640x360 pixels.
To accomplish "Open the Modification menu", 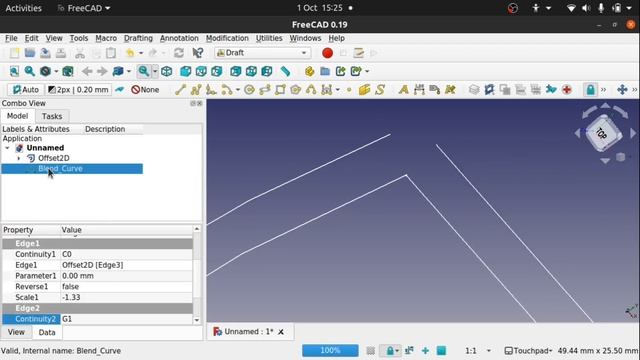I will click(x=227, y=38).
